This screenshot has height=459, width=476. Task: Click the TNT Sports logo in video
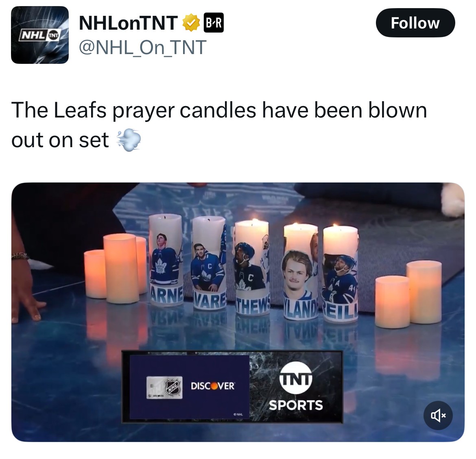[x=296, y=387]
